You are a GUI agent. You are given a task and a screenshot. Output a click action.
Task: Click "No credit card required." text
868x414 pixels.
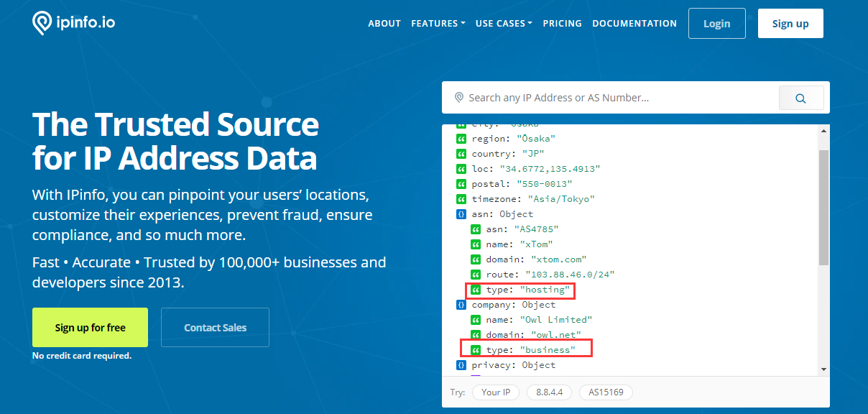[82, 356]
